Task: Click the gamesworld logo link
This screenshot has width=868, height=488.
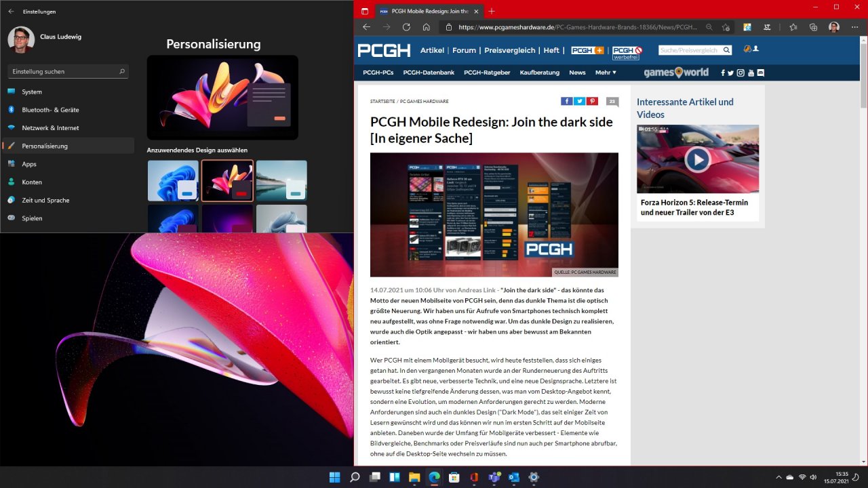Action: [675, 73]
